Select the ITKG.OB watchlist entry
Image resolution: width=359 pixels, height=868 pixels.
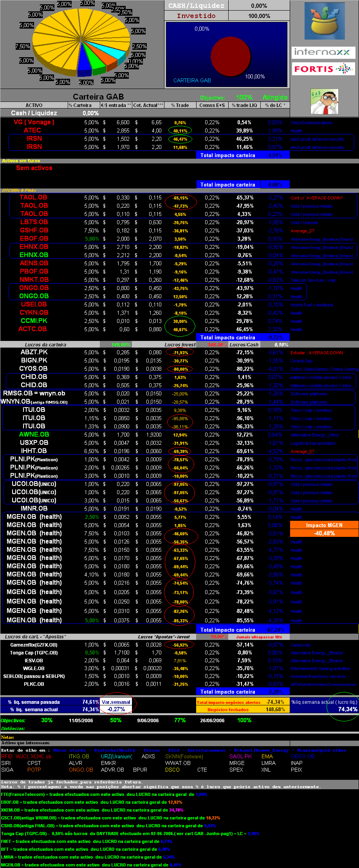(x=79, y=756)
